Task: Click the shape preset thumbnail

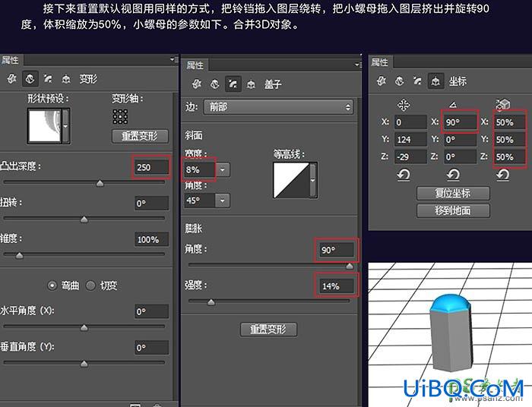Action: point(44,126)
